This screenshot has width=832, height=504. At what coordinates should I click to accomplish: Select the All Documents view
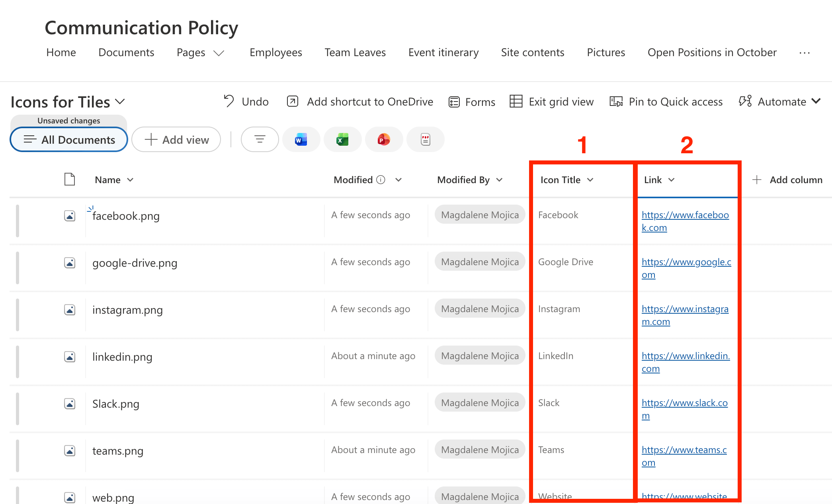pos(69,140)
